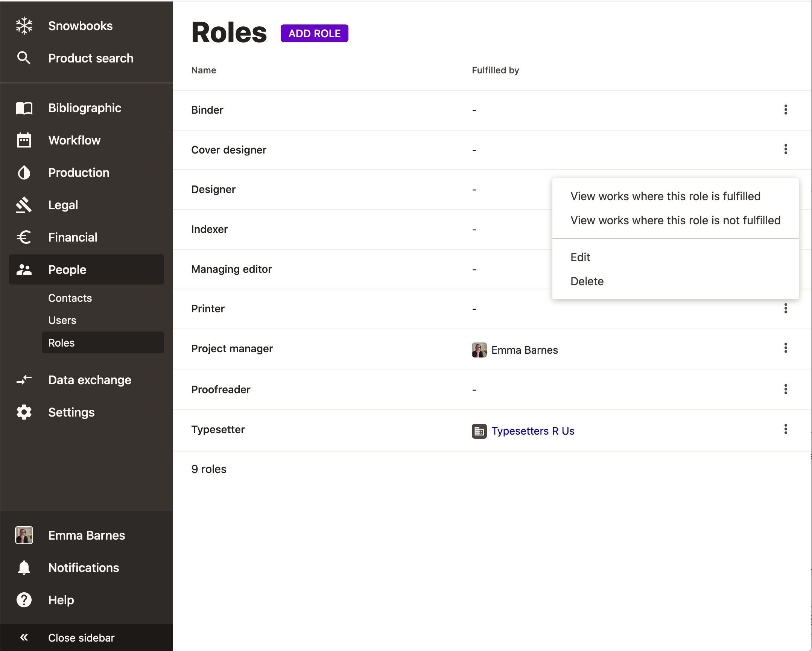
Task: Open Product search magnifier icon
Action: click(24, 58)
